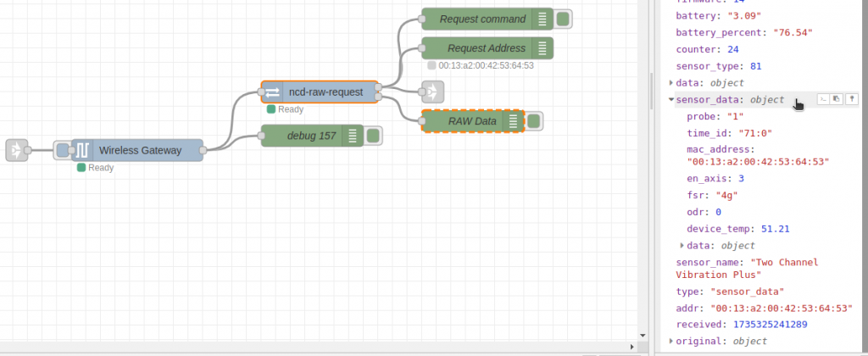Click the list icon on Request command node
This screenshot has width=868, height=356.
click(x=542, y=19)
